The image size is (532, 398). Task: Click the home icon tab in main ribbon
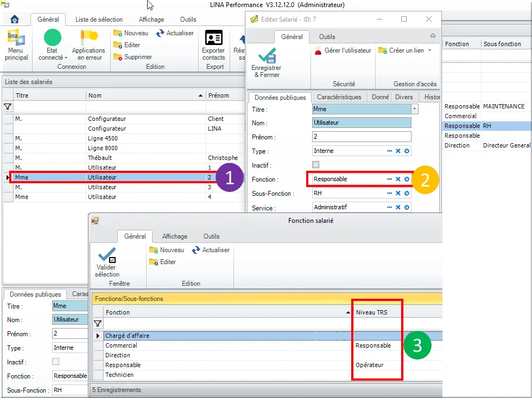15,20
